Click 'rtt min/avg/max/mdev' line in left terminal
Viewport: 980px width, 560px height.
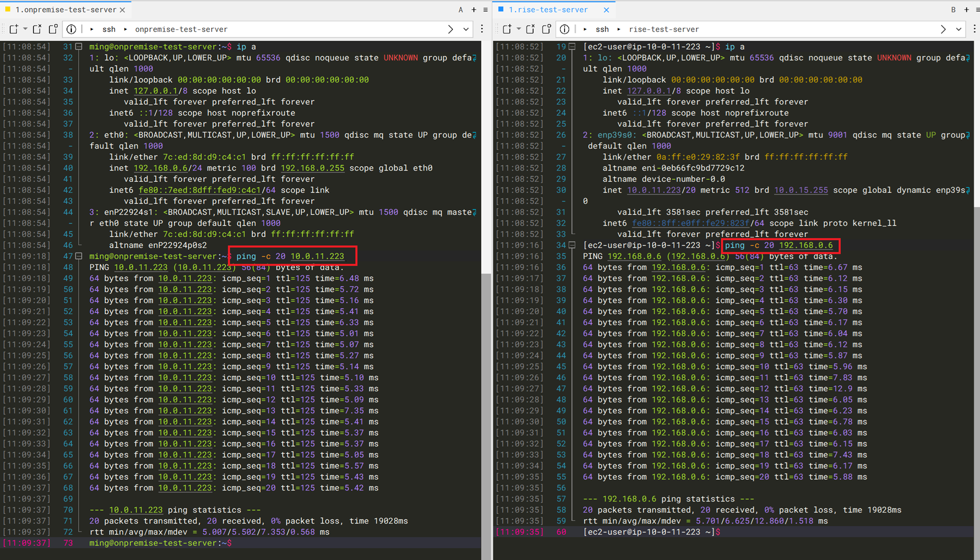209,532
